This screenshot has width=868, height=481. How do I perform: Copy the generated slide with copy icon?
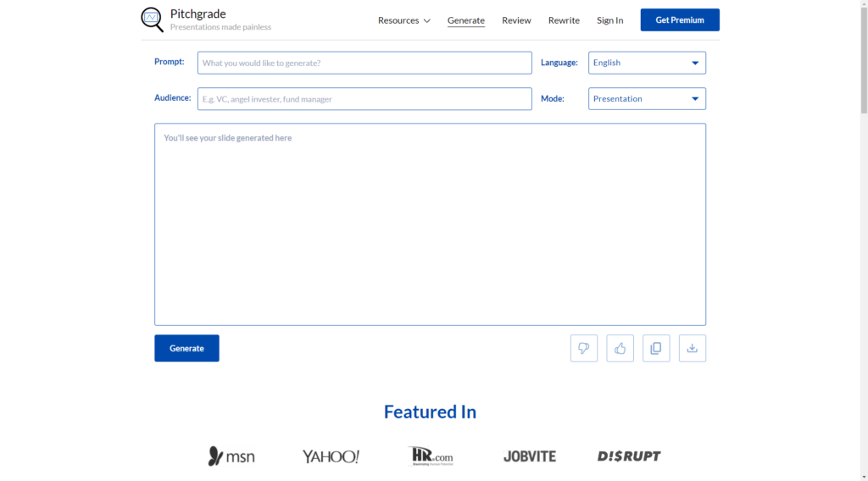click(x=656, y=348)
